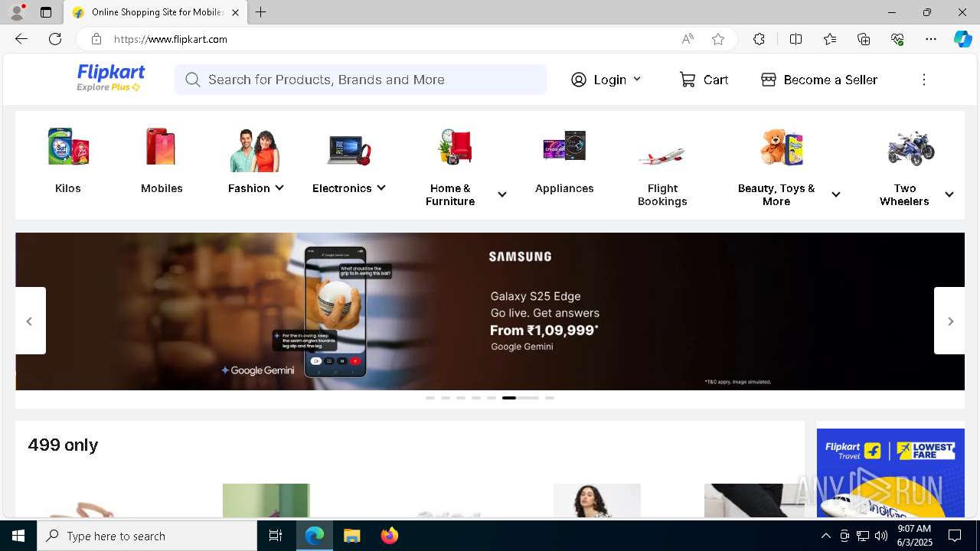Viewport: 980px width, 551px height.
Task: Open the browser profile icon
Action: [x=17, y=12]
